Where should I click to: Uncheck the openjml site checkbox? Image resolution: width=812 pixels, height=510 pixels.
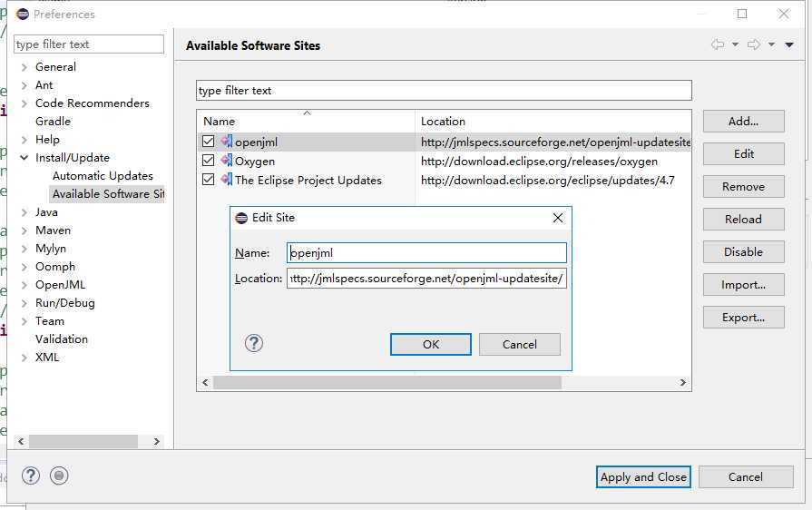coord(208,142)
